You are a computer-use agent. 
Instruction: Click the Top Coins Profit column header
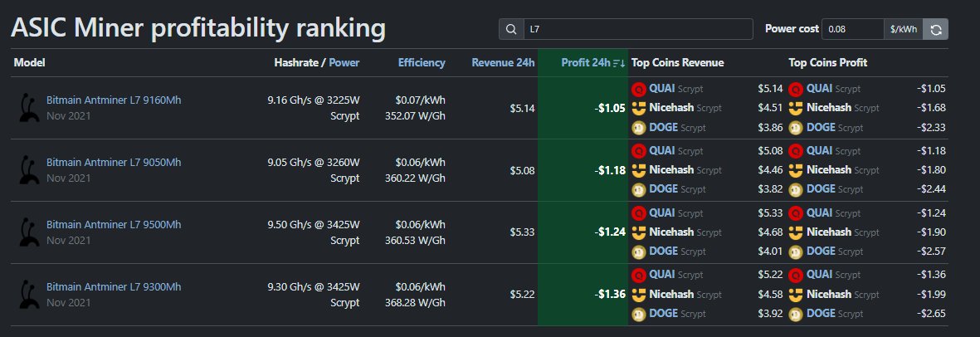click(828, 62)
